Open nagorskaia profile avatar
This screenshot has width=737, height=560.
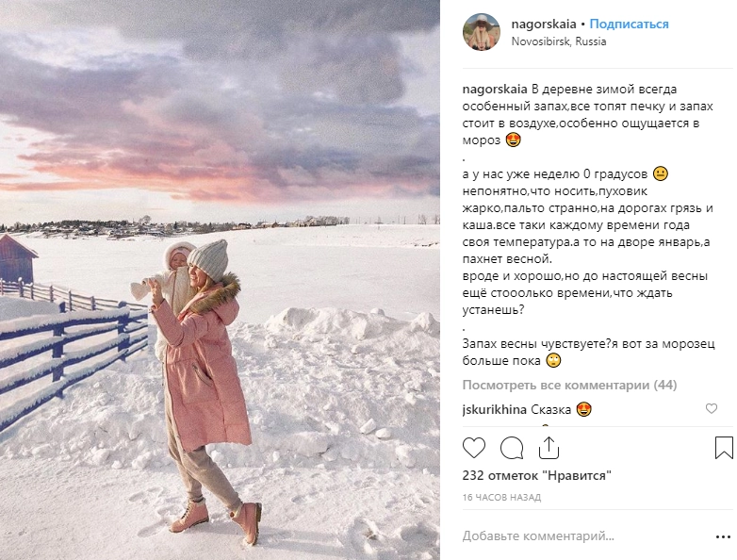482,31
